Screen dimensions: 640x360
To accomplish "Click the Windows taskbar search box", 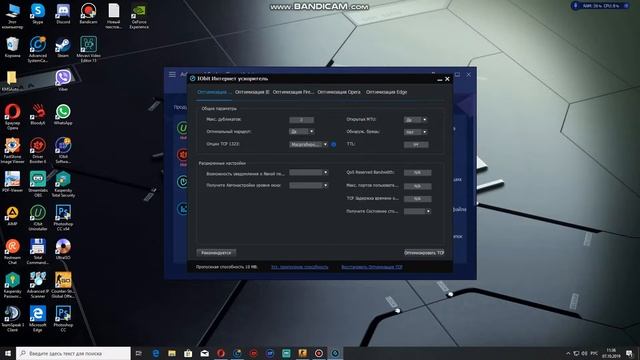I will coord(73,353).
